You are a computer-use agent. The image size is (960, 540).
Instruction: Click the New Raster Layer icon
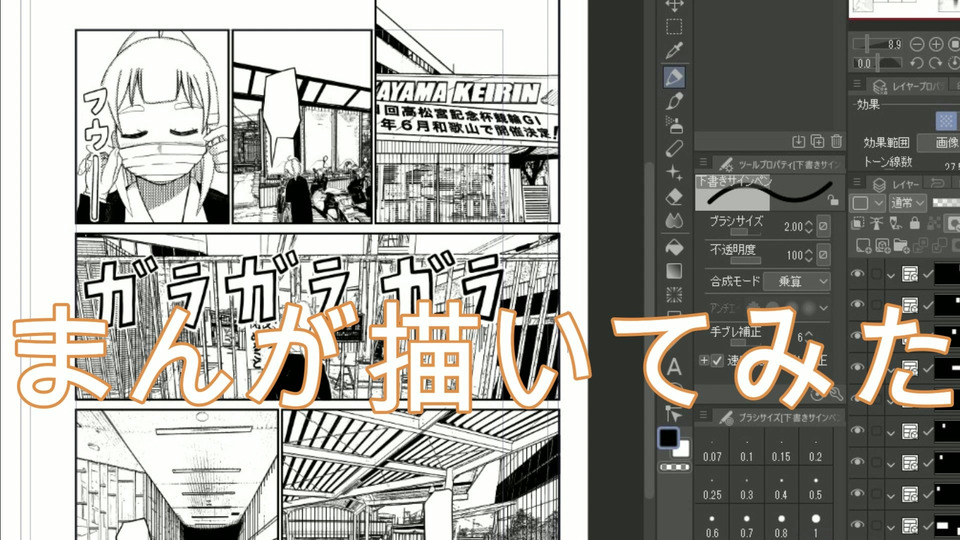tap(863, 246)
